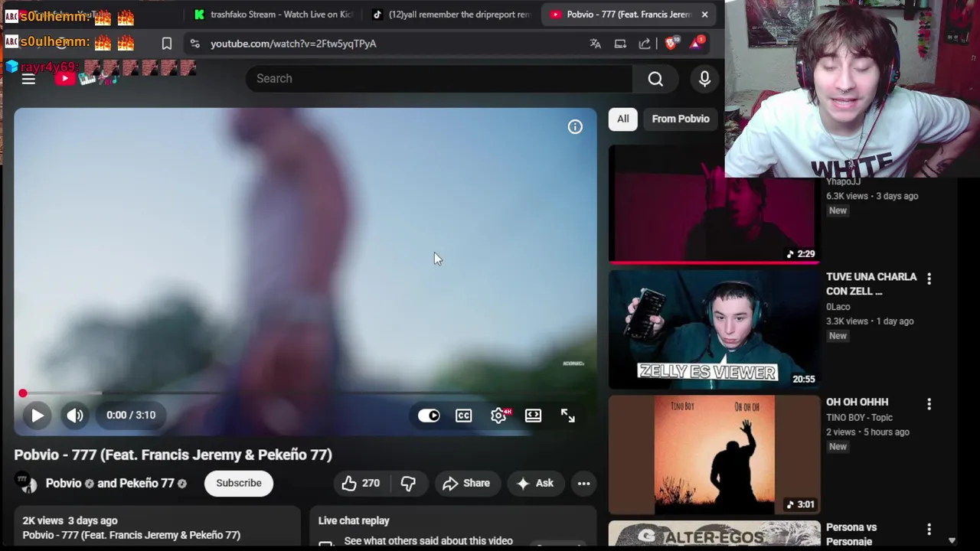
Task: Enter full screen mode
Action: point(567,416)
